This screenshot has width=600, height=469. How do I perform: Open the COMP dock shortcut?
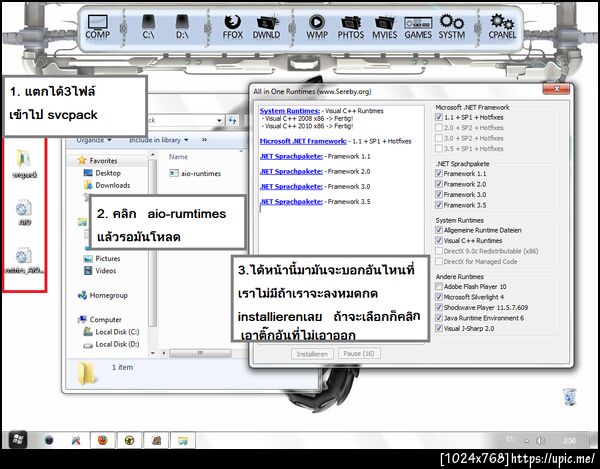point(98,27)
